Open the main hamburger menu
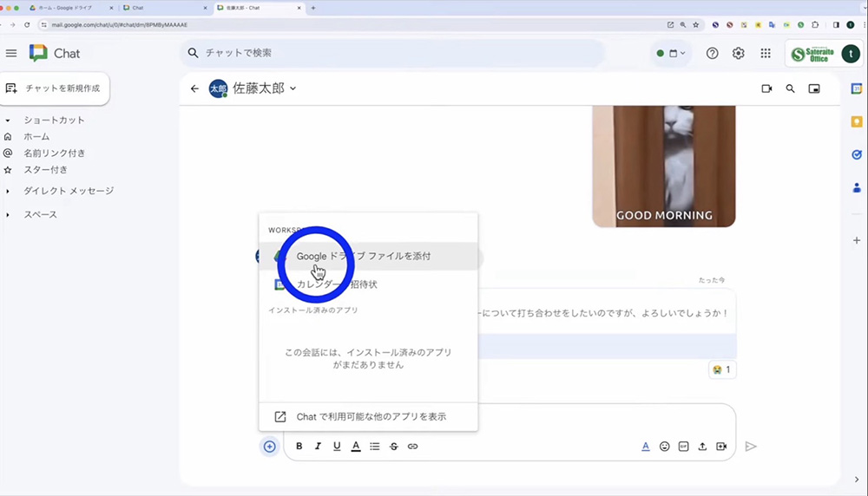Viewport: 868px width, 496px height. point(11,54)
